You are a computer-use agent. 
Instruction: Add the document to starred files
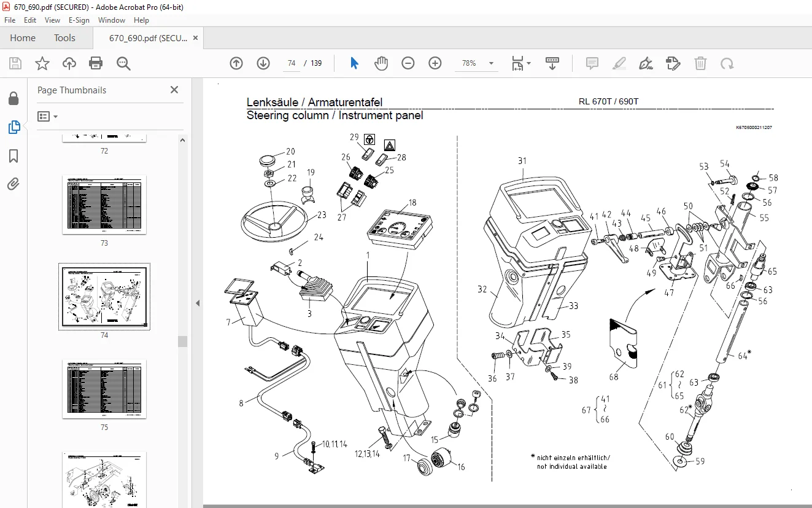[x=42, y=63]
